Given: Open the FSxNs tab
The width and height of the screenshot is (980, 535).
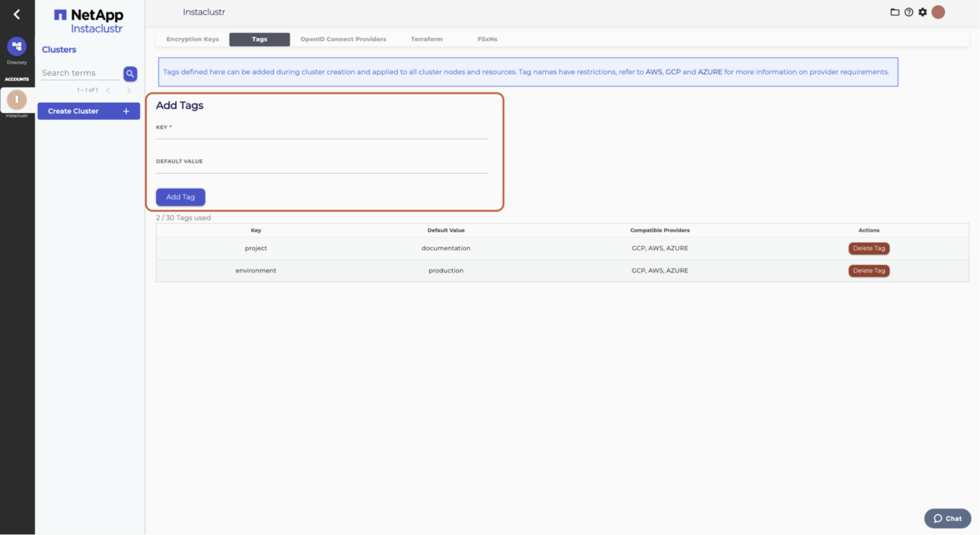Looking at the screenshot, I should [x=487, y=39].
